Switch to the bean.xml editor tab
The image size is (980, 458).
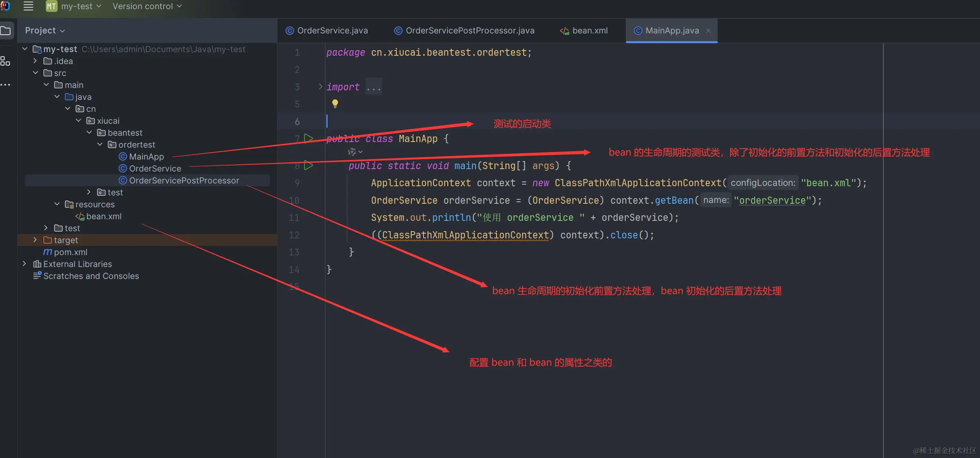[x=584, y=31]
